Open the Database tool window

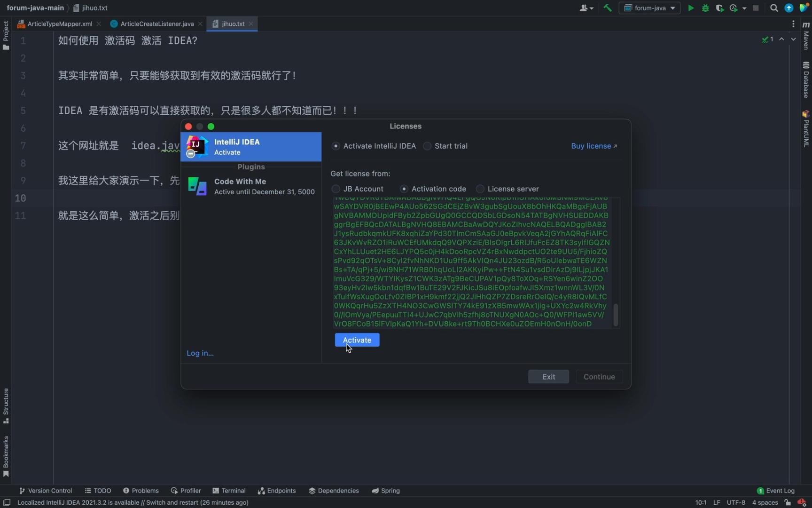(x=806, y=79)
